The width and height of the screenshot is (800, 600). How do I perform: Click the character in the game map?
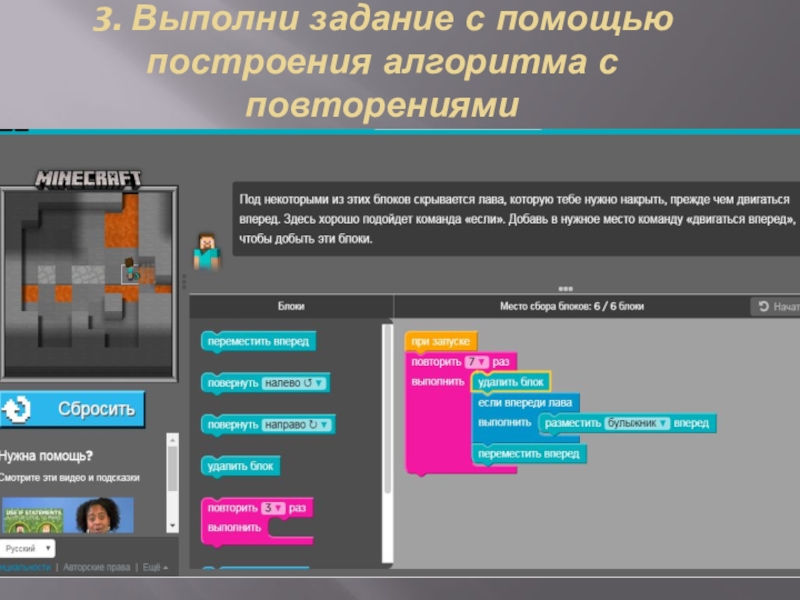tap(131, 269)
